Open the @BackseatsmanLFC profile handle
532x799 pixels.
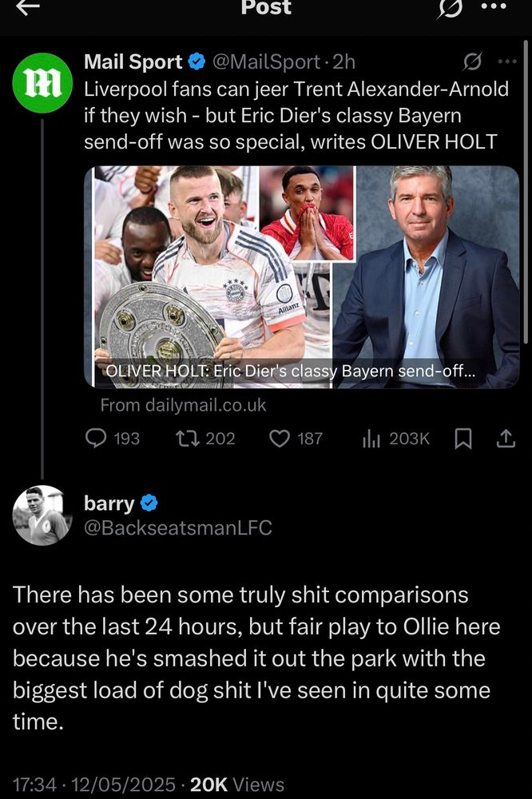(x=178, y=528)
